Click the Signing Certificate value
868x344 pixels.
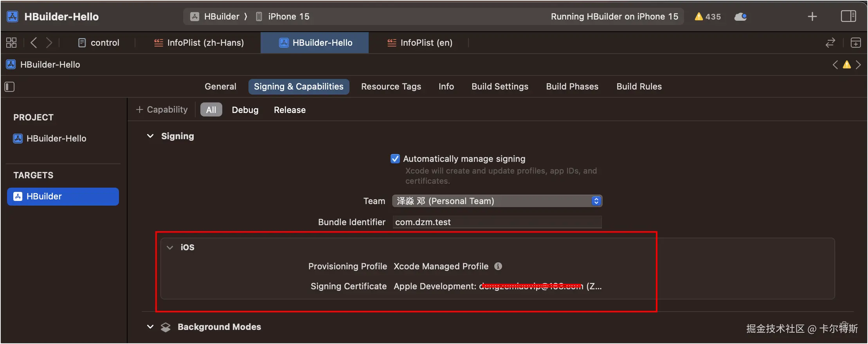498,286
